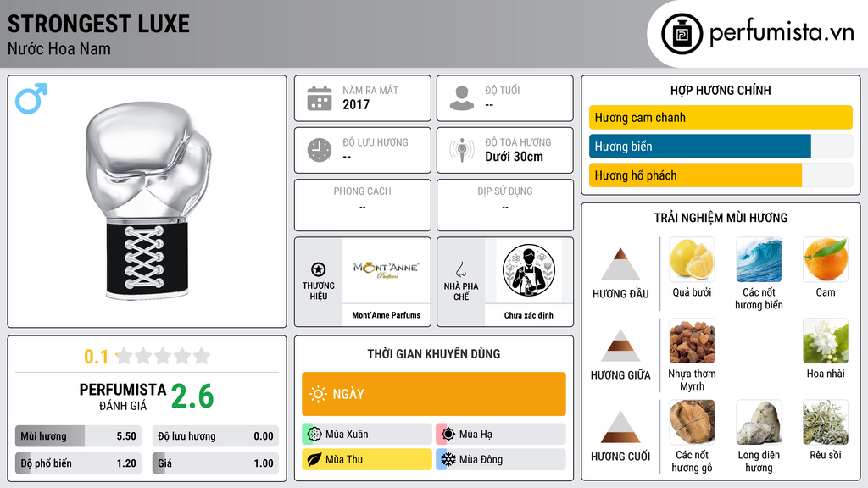The width and height of the screenshot is (868, 488).
Task: Click the Dưới 30cm sillage value
Action: point(515,157)
